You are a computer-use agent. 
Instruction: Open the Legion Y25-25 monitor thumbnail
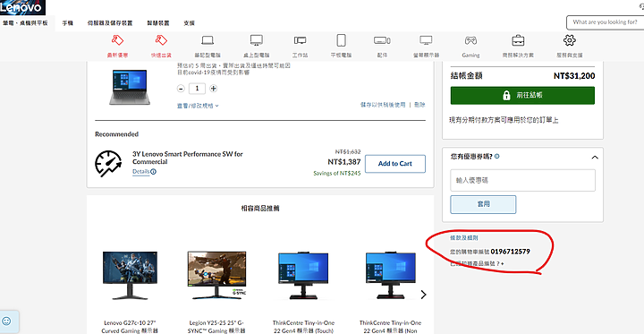point(216,275)
